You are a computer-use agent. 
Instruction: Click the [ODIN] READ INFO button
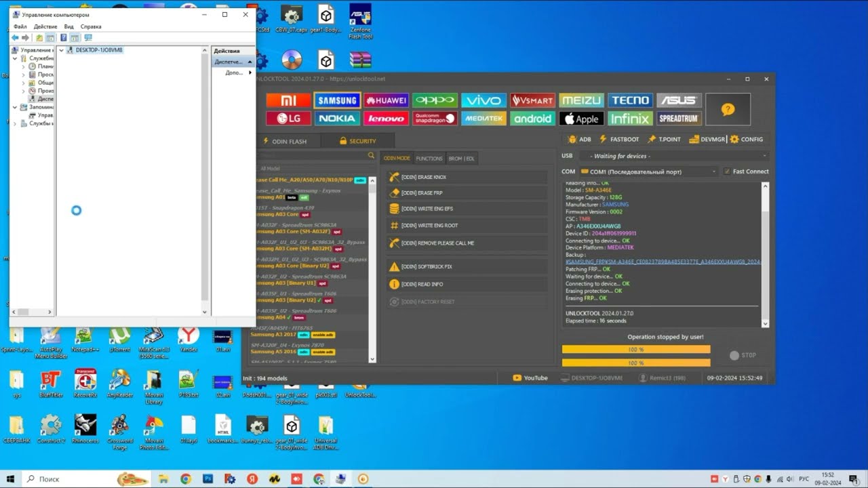(x=467, y=284)
